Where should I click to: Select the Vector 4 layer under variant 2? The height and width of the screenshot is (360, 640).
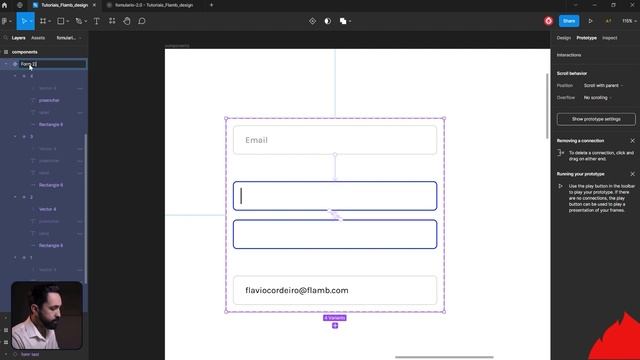47,209
